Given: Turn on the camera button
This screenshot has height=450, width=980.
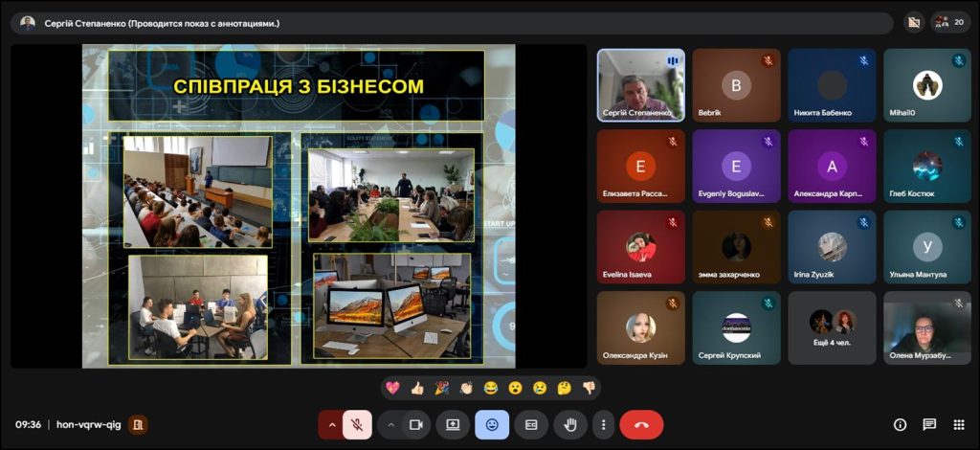Looking at the screenshot, I should click(x=415, y=425).
